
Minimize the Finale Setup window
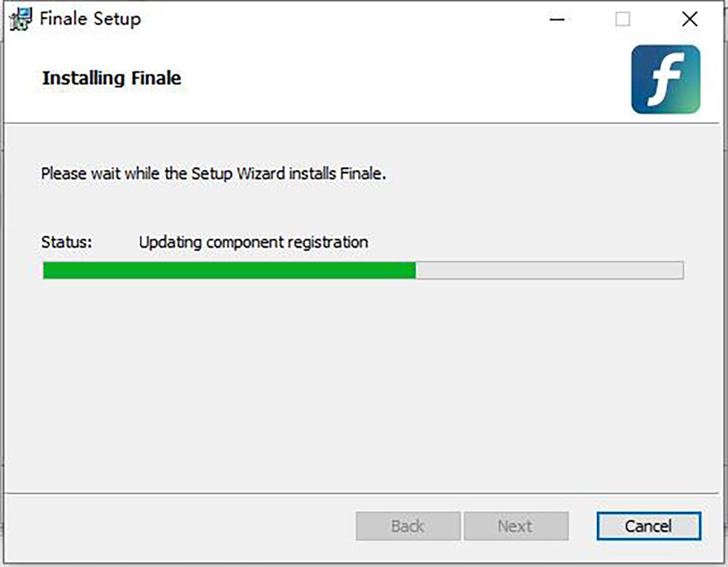point(558,19)
